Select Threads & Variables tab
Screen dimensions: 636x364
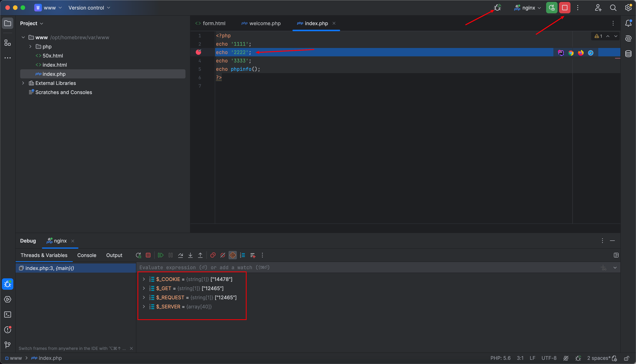click(x=44, y=255)
